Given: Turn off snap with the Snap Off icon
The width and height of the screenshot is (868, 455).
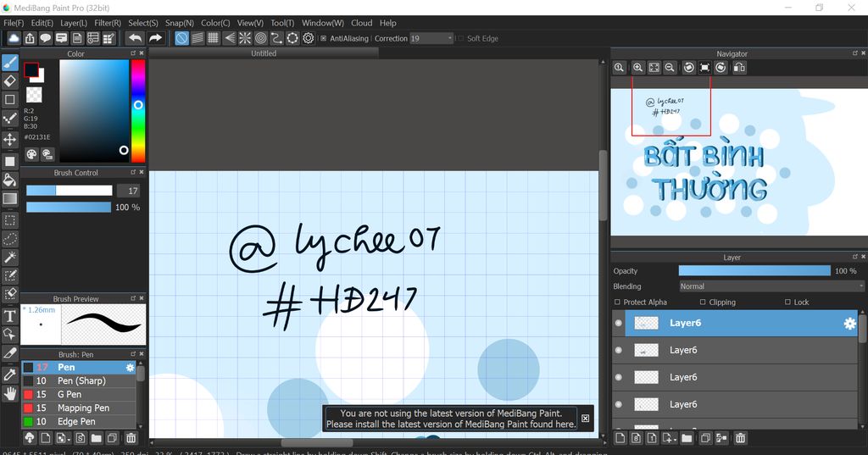Looking at the screenshot, I should point(181,38).
